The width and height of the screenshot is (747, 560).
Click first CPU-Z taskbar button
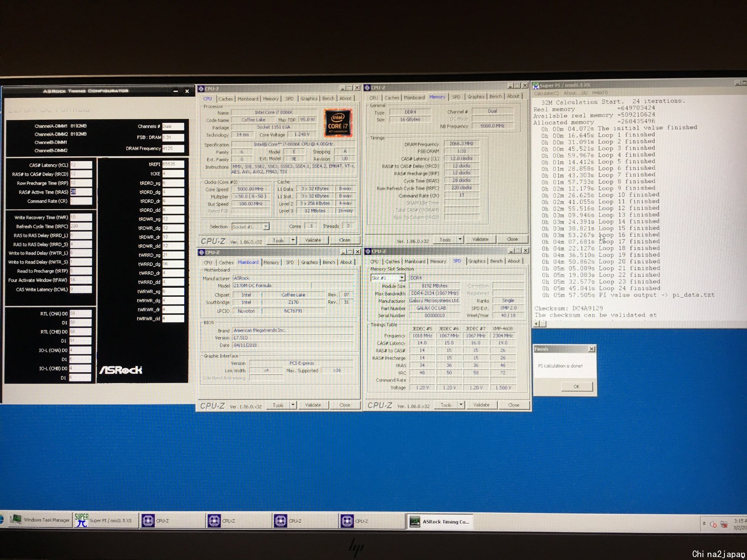(x=172, y=521)
